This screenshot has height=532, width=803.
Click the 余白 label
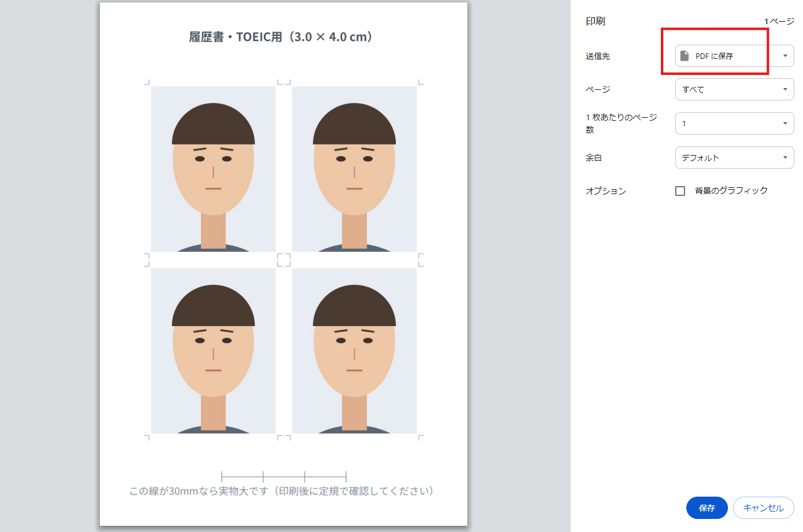[594, 157]
